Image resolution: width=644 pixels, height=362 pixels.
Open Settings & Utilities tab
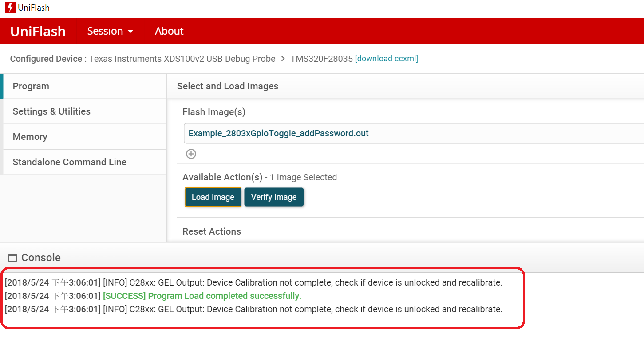pyautogui.click(x=85, y=111)
